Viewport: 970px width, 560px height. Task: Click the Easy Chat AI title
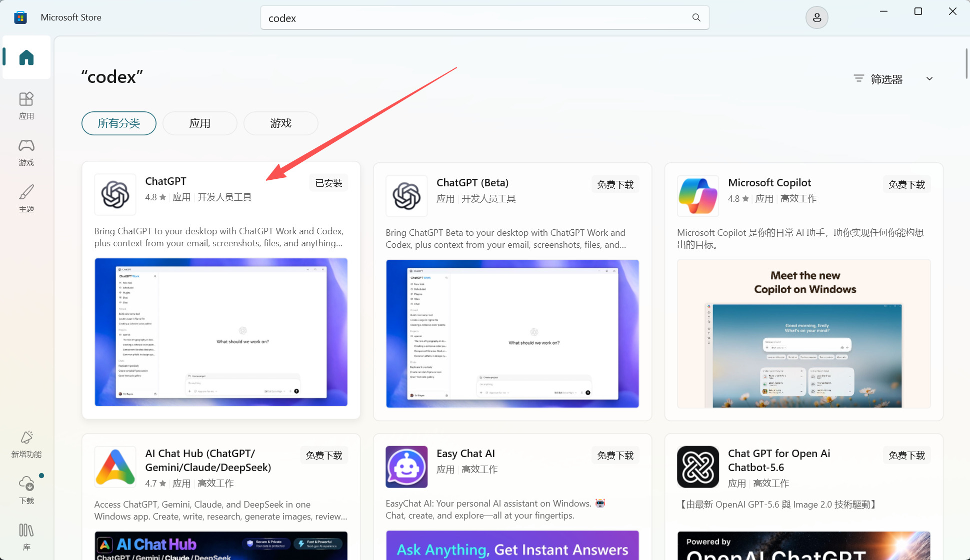coord(465,454)
